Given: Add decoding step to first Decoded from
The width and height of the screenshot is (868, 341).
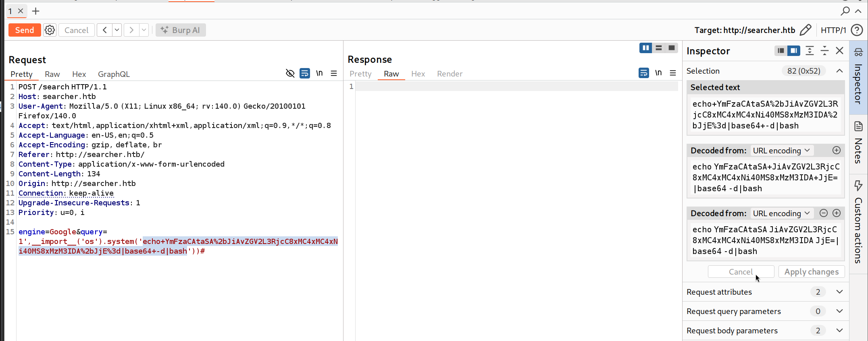Looking at the screenshot, I should [x=837, y=150].
